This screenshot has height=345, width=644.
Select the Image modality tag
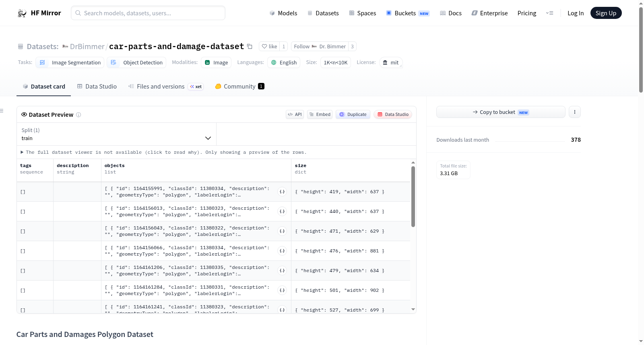pos(217,62)
